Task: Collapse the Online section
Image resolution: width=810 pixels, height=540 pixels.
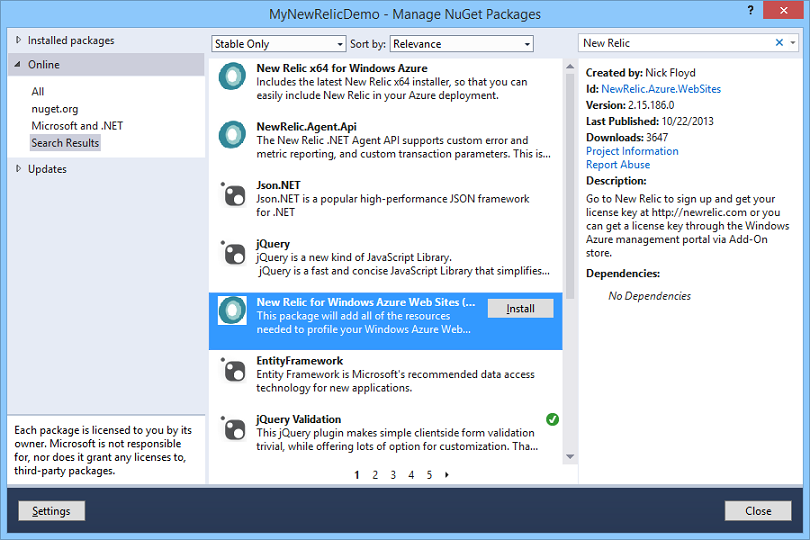Action: (18, 65)
